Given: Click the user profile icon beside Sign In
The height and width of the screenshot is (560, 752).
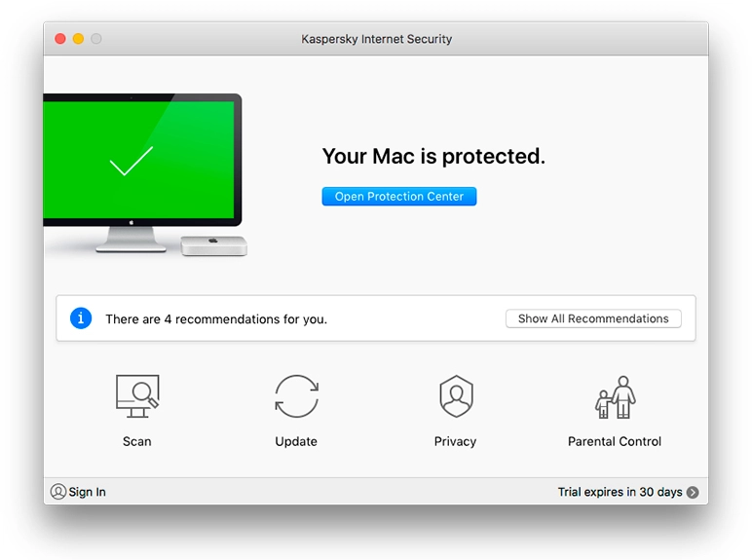Looking at the screenshot, I should pos(57,492).
